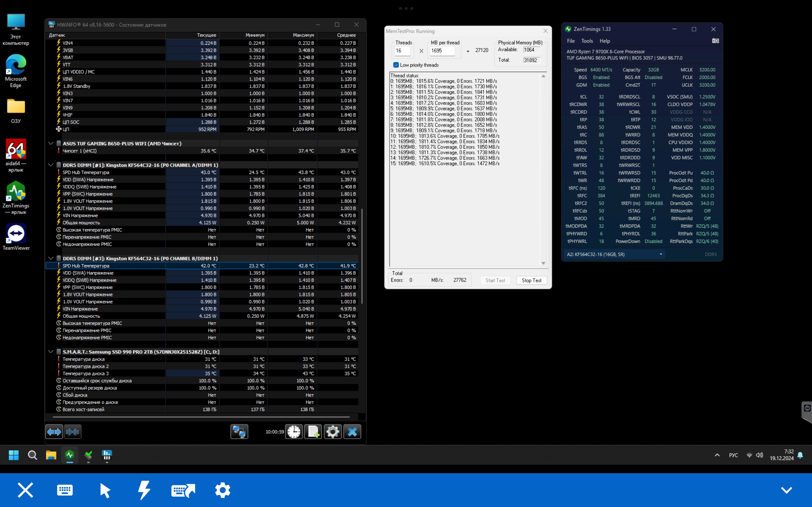
Task: Open ZenTimings Tools menu
Action: 587,41
